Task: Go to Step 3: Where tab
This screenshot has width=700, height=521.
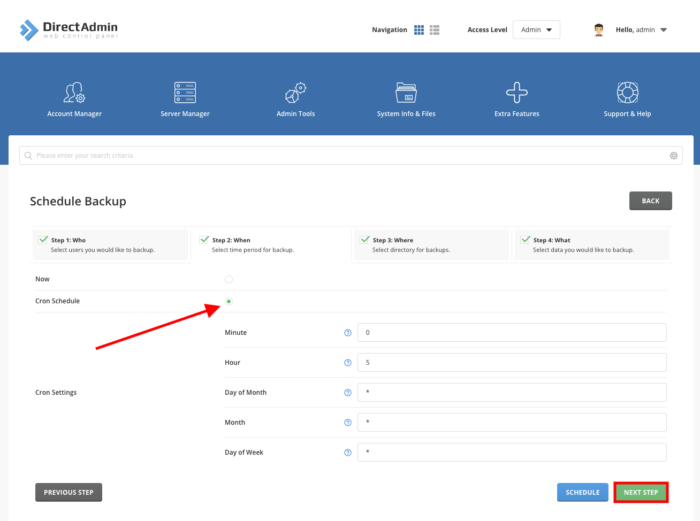Action: pos(432,244)
